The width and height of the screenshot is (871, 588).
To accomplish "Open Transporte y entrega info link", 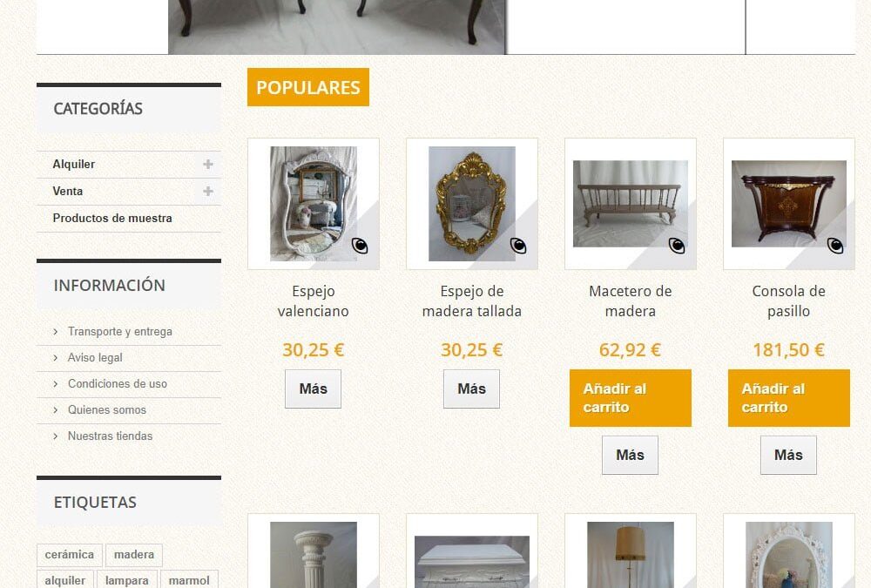I will 120,331.
